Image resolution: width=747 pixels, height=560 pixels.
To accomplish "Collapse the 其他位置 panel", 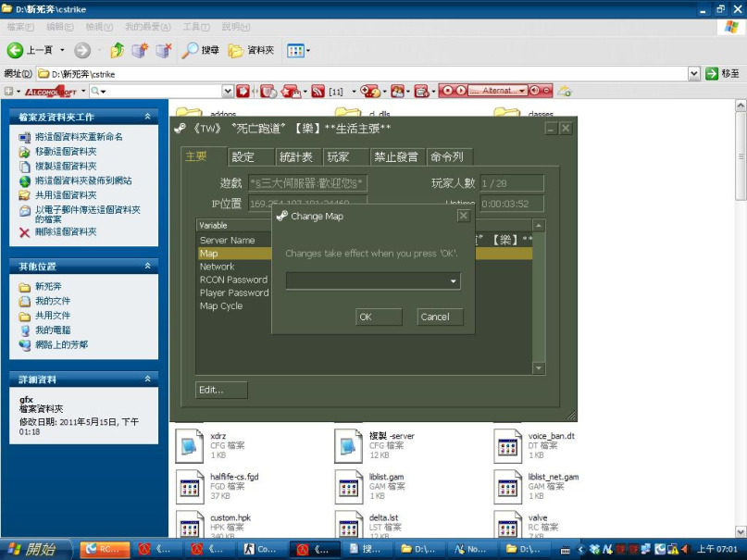I will click(148, 266).
